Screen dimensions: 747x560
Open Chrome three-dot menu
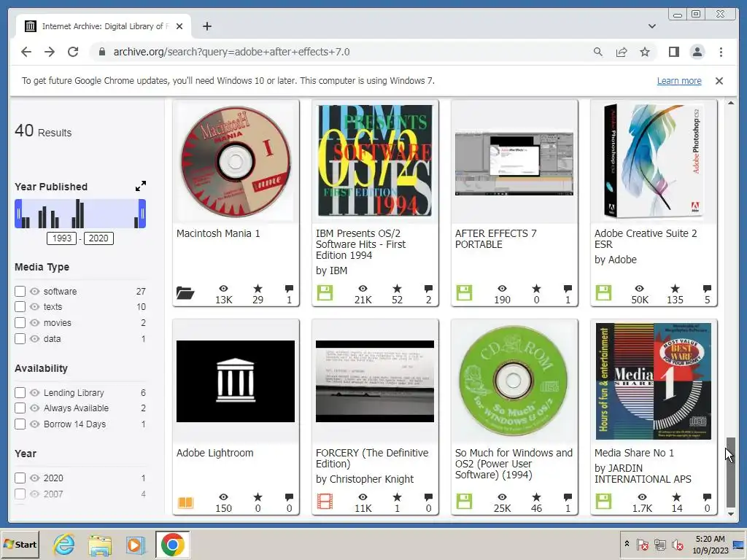tap(721, 52)
